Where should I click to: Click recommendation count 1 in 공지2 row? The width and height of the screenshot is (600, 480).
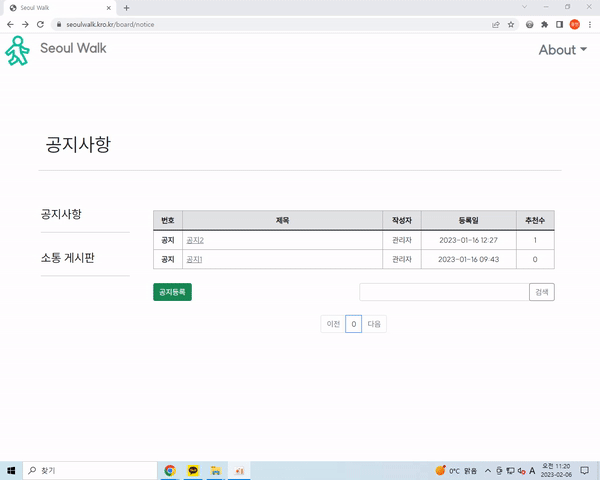535,240
